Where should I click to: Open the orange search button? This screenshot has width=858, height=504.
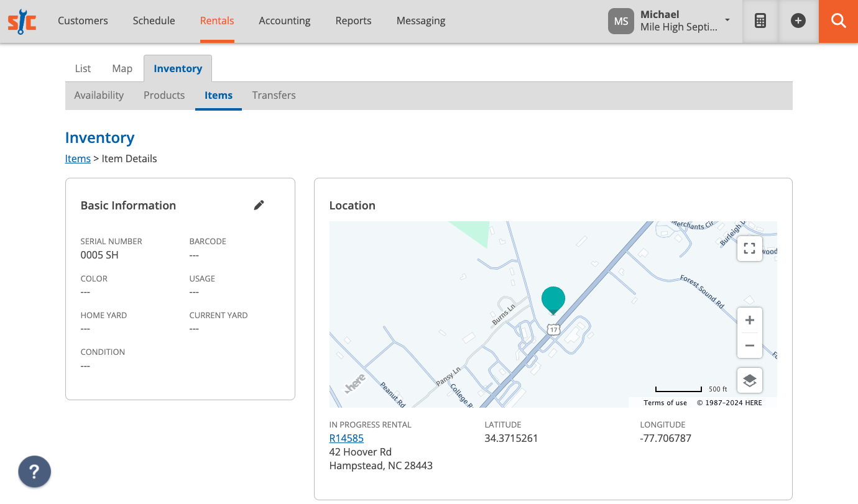(838, 21)
